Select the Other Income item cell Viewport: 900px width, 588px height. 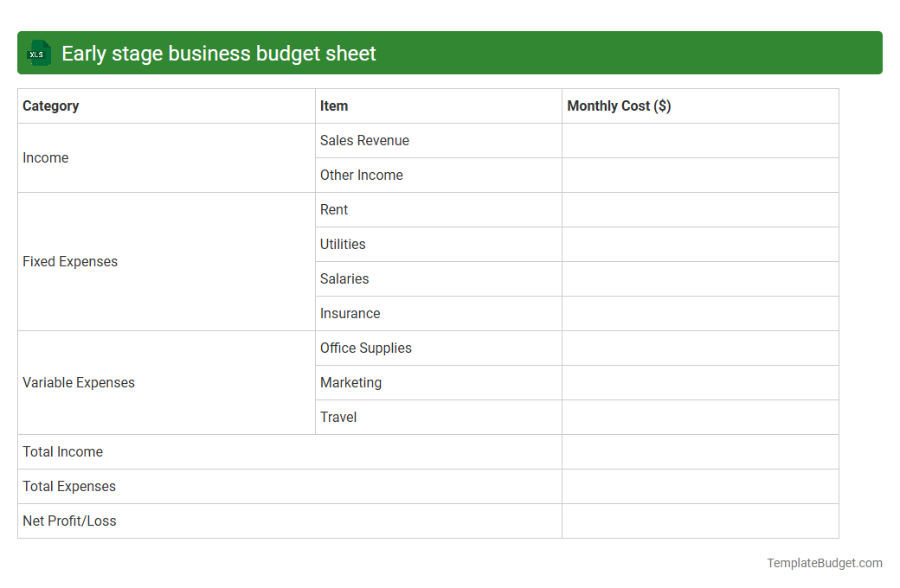coord(362,175)
